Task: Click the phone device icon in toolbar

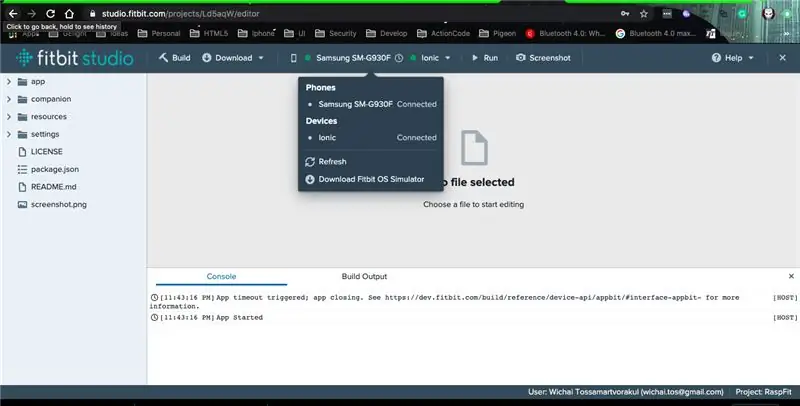Action: [x=293, y=58]
